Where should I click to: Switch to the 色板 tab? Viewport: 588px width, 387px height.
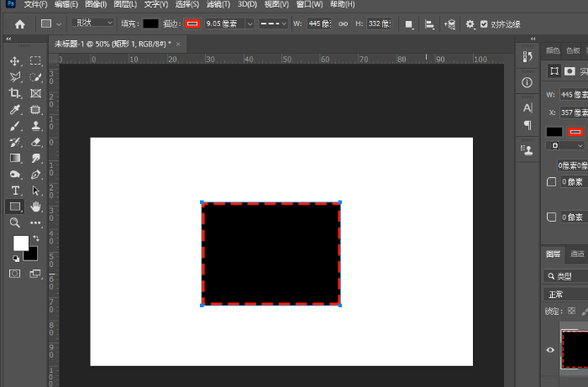(573, 50)
